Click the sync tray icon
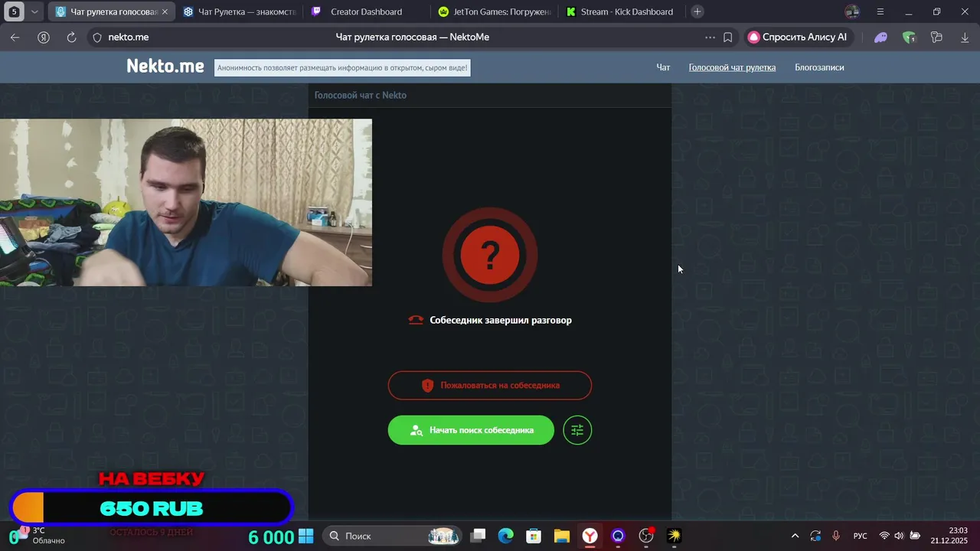Viewport: 980px width, 551px height. [815, 536]
